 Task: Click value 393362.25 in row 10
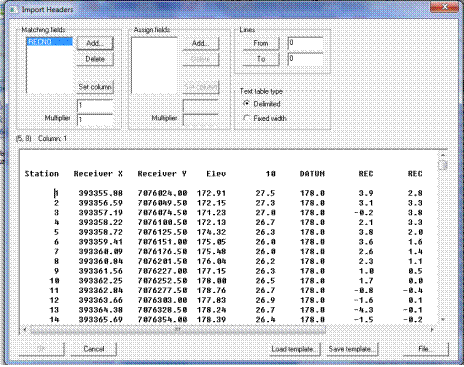tap(101, 281)
